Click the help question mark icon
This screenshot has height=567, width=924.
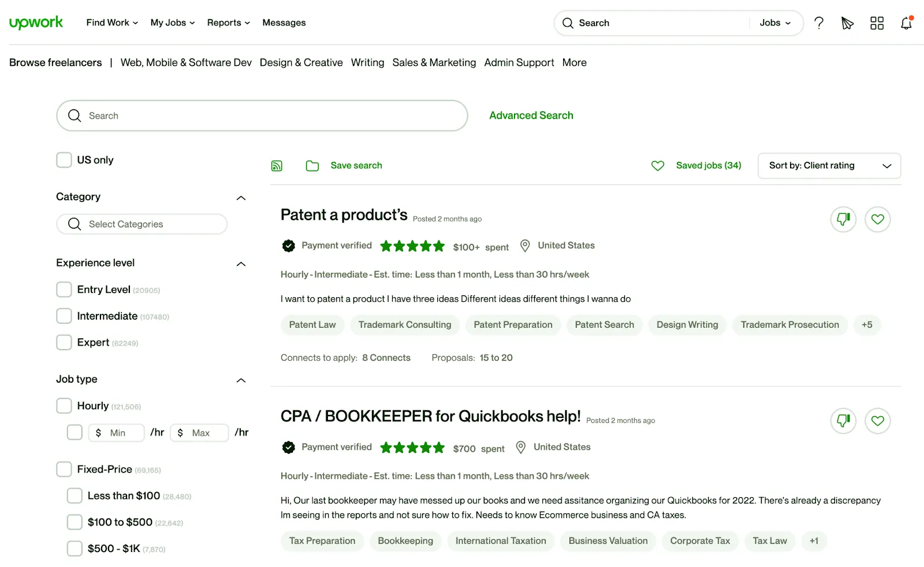[x=819, y=23]
